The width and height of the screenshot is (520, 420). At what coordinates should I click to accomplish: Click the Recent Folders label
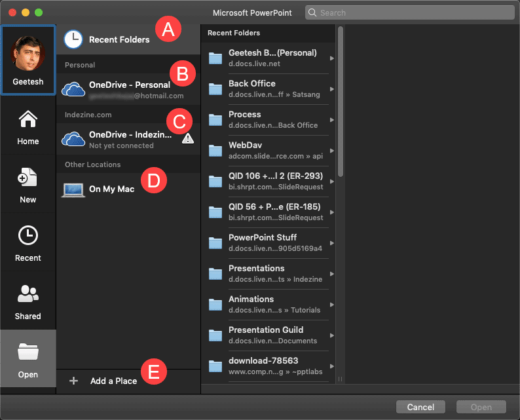coord(119,39)
